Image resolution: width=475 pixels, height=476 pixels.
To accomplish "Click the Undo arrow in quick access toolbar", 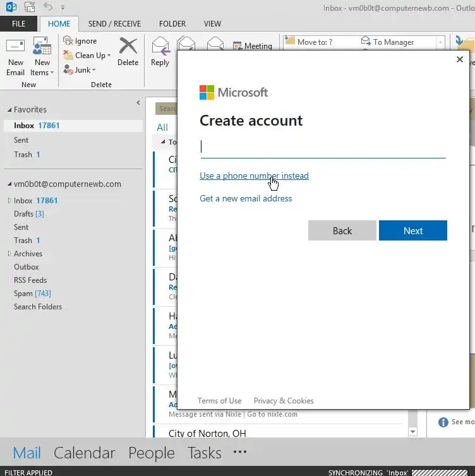I will [48, 7].
